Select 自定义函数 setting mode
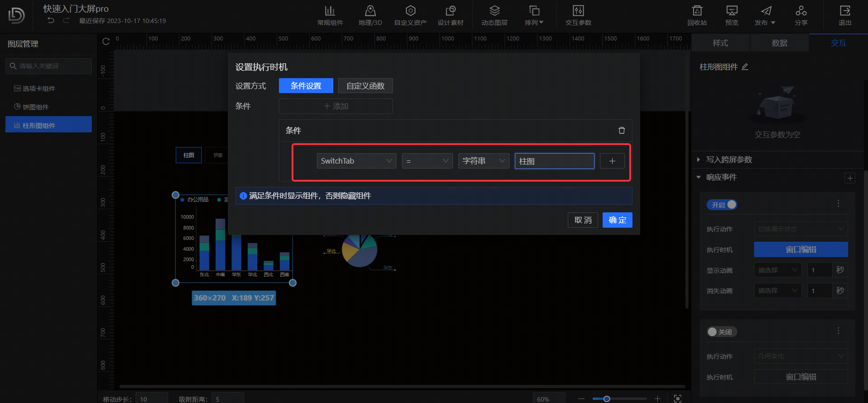868x403 pixels. coord(365,86)
